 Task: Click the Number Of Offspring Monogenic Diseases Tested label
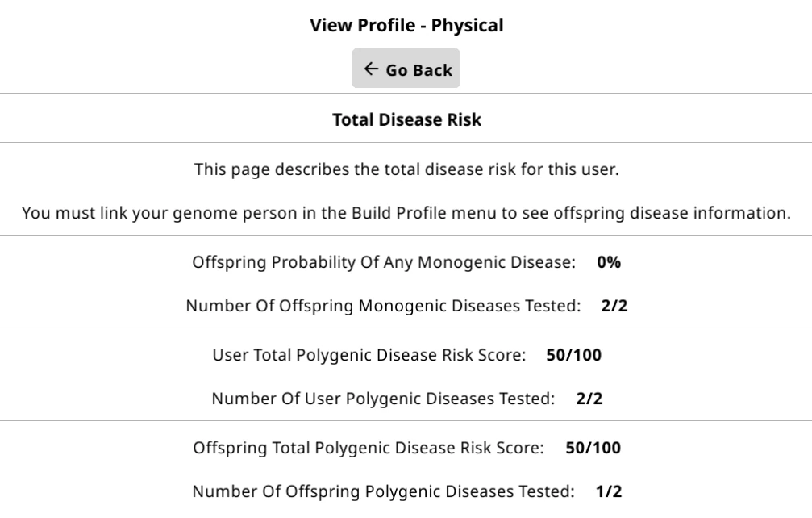383,306
